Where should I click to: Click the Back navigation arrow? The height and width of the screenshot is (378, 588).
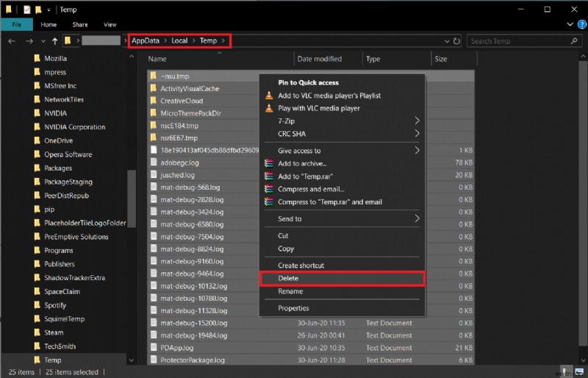pos(11,41)
